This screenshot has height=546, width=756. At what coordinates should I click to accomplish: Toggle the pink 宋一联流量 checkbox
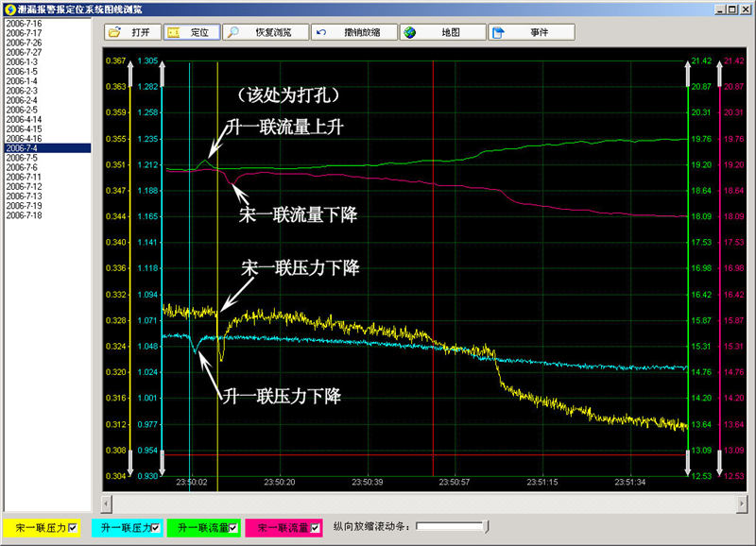(316, 526)
